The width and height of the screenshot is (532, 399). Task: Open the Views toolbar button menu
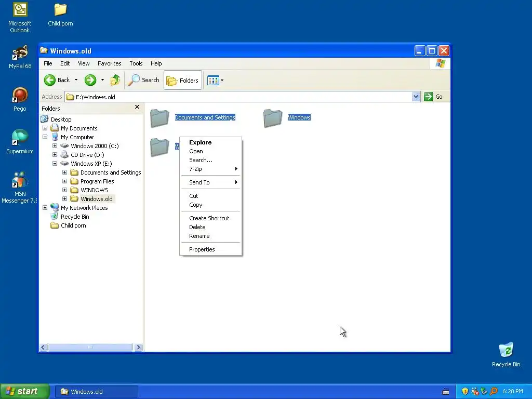click(x=216, y=81)
